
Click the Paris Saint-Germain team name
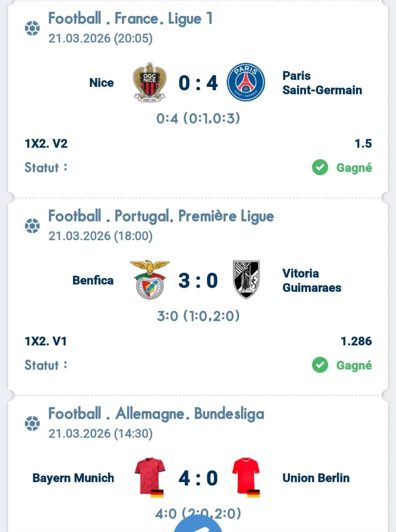click(x=322, y=83)
